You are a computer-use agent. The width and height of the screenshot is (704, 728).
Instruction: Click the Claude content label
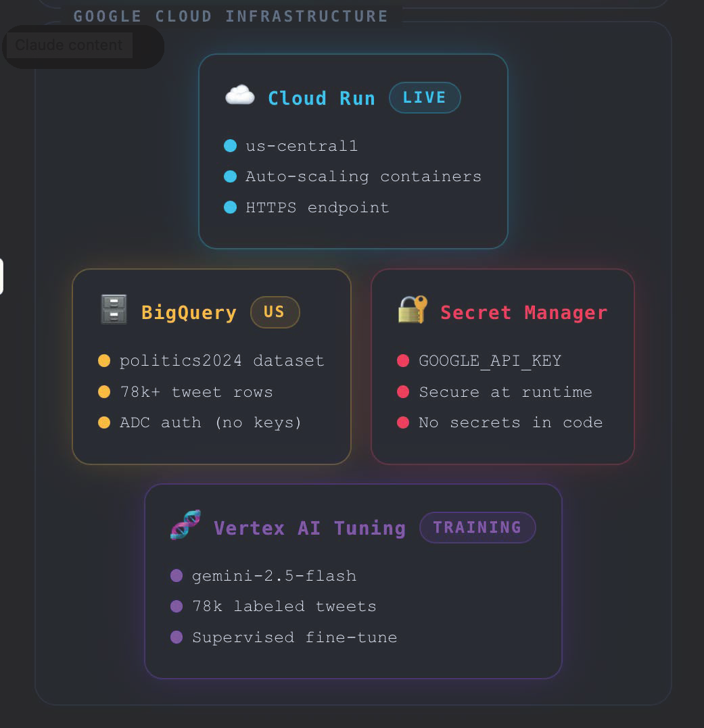69,45
